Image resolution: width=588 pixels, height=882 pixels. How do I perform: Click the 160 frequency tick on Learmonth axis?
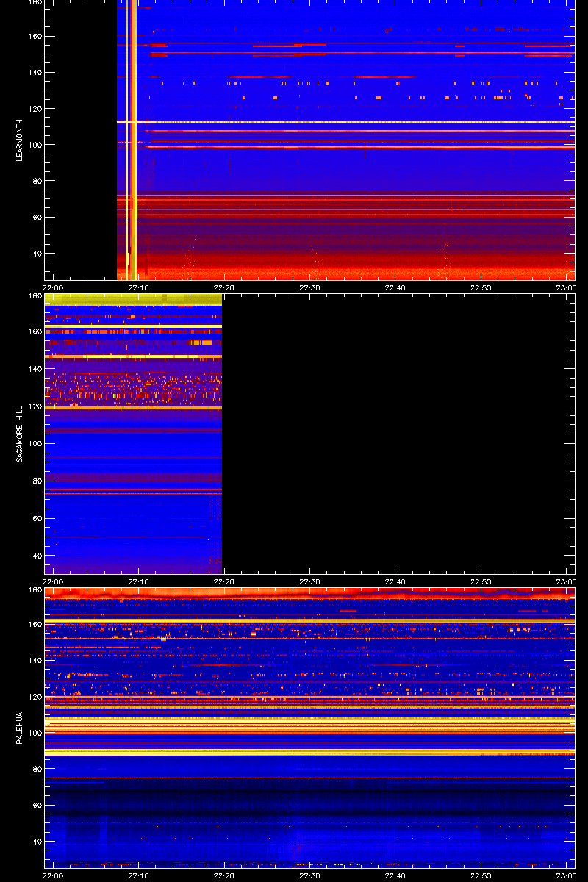pyautogui.click(x=35, y=37)
